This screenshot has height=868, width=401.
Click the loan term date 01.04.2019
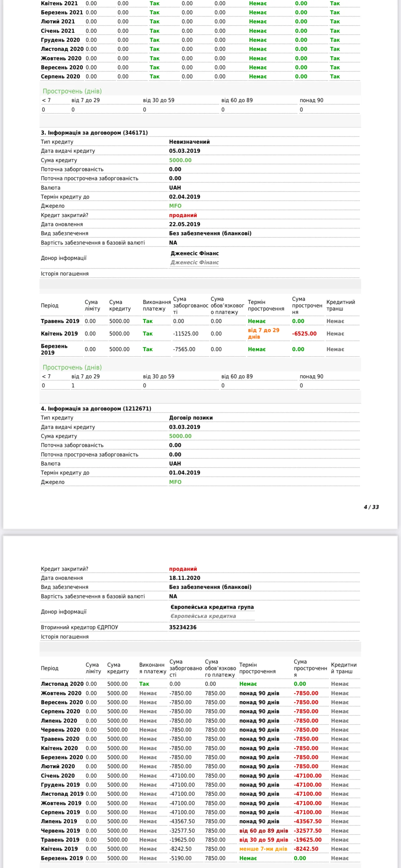[185, 473]
